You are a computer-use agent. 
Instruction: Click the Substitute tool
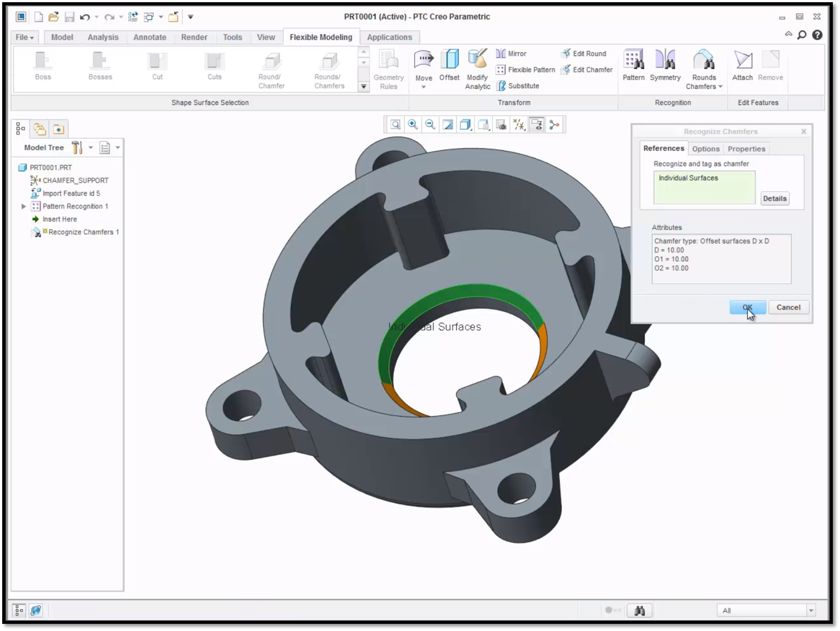(x=518, y=86)
